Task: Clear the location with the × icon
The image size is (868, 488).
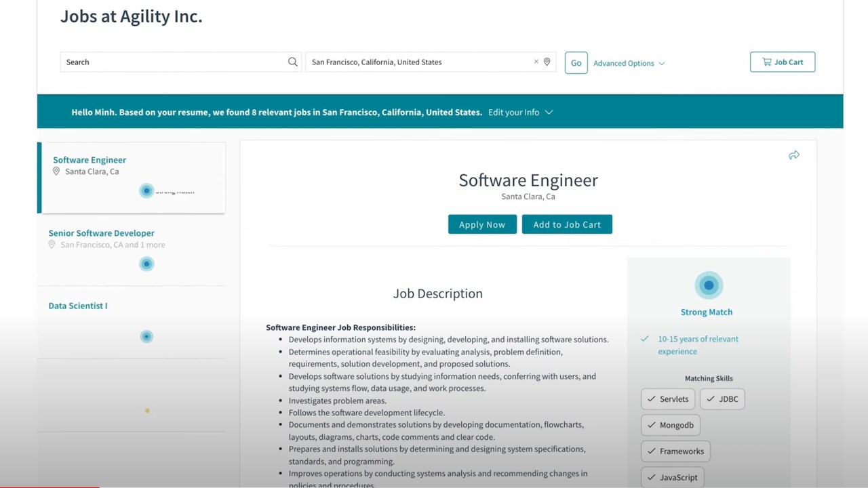Action: click(x=536, y=62)
